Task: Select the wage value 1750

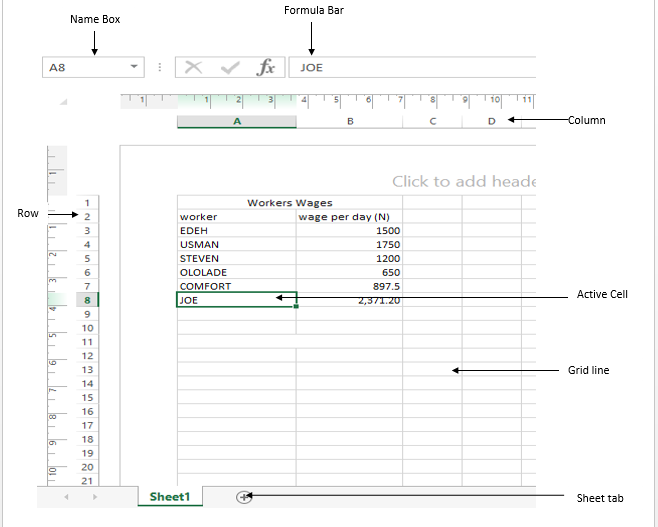Action: coord(349,244)
